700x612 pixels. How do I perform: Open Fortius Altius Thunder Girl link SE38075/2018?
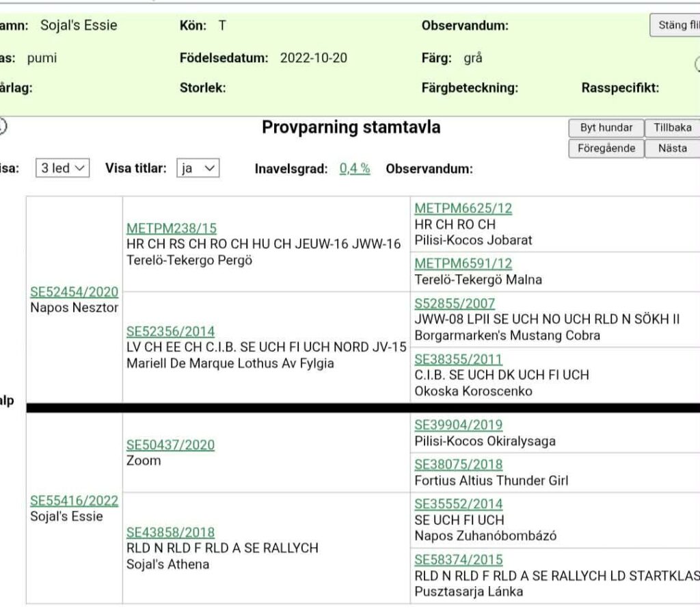(x=458, y=464)
